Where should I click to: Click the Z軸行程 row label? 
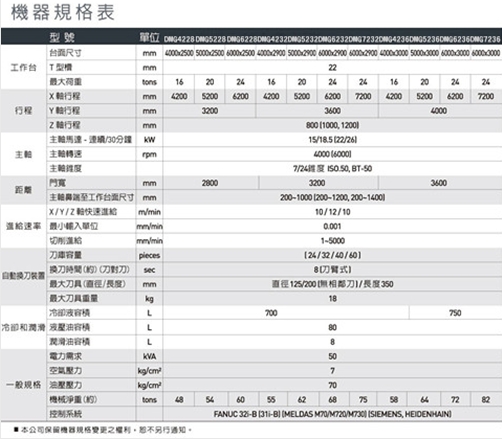[65, 125]
